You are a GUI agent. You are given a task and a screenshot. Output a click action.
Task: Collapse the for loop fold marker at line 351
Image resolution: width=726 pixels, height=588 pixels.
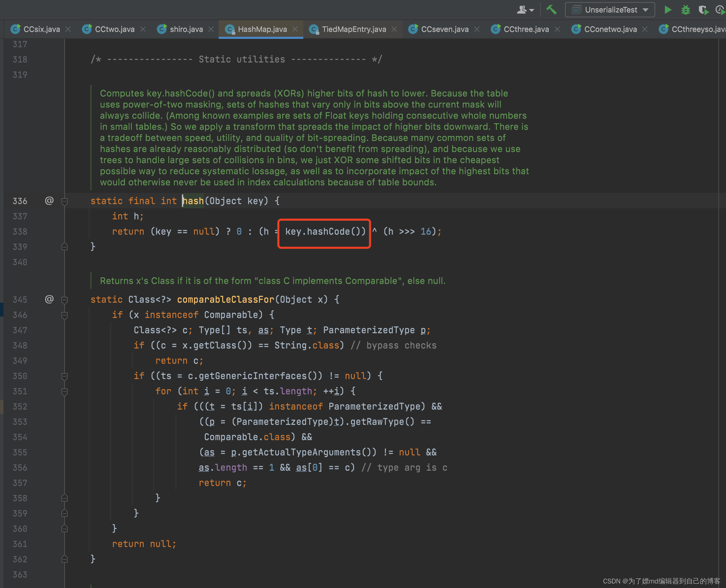pyautogui.click(x=65, y=391)
